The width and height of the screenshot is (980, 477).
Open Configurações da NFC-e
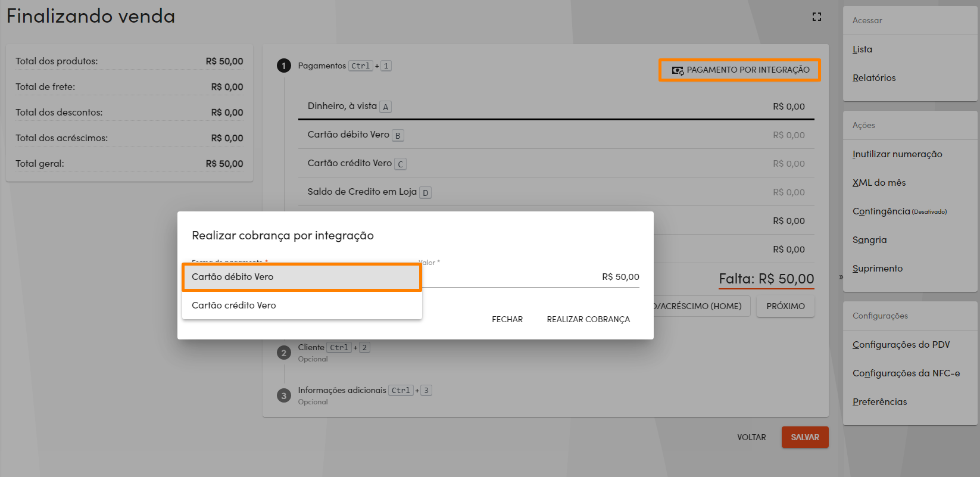pyautogui.click(x=906, y=373)
